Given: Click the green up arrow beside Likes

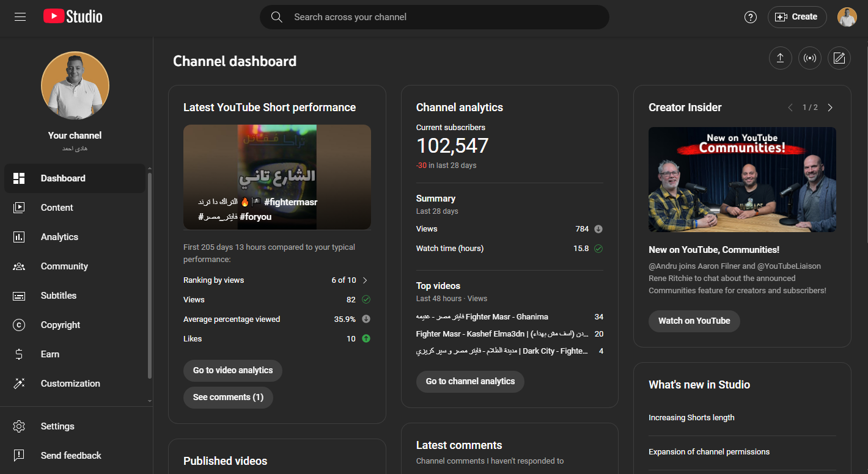Looking at the screenshot, I should coord(366,338).
